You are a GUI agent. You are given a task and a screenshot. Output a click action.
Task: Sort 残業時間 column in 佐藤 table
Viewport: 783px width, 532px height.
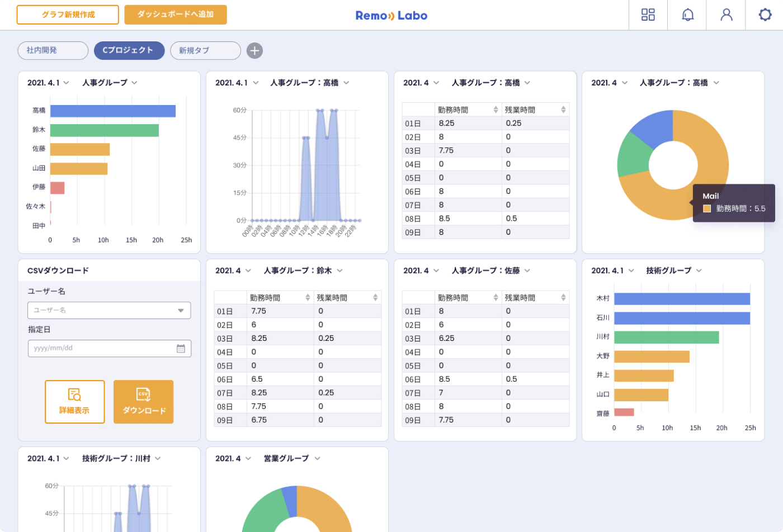(563, 298)
